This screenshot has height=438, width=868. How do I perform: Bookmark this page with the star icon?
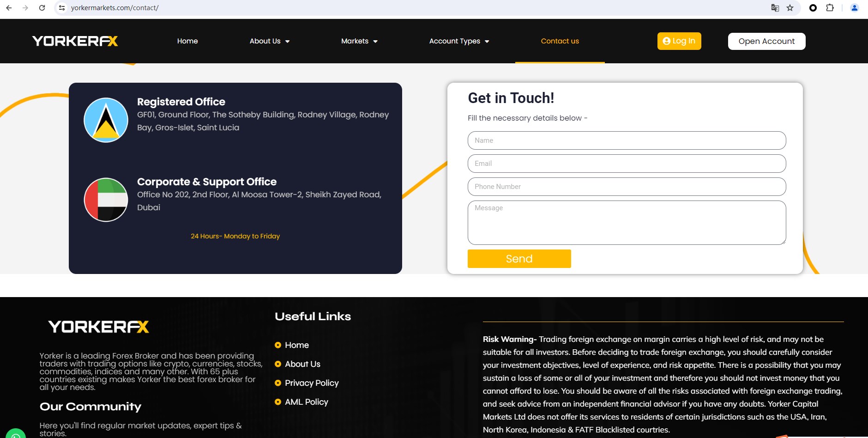[x=790, y=8]
